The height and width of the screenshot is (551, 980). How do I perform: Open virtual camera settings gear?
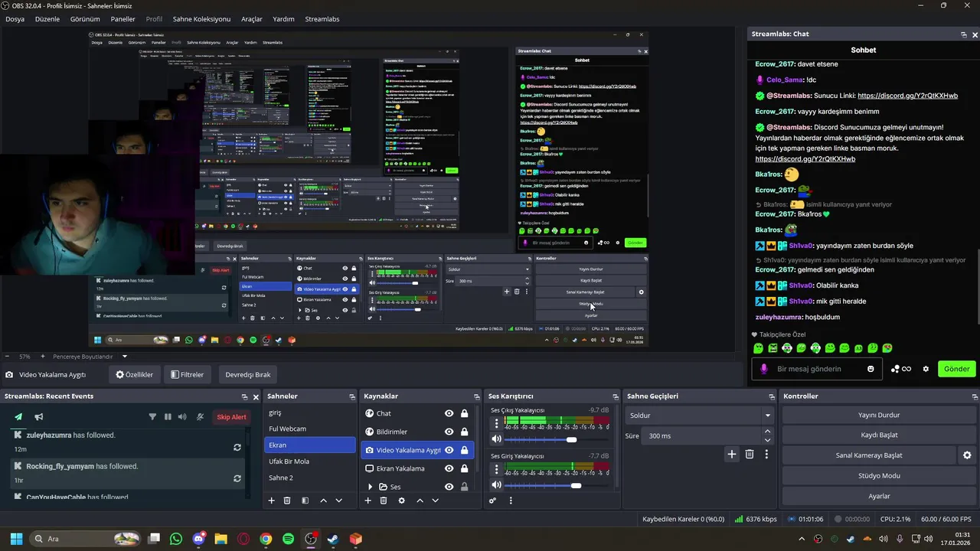point(967,455)
